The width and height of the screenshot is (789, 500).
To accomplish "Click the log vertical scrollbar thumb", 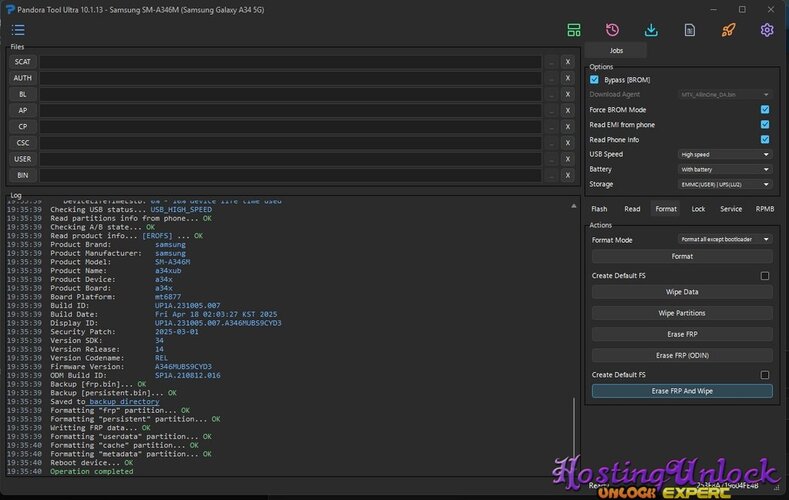I will pos(574,428).
